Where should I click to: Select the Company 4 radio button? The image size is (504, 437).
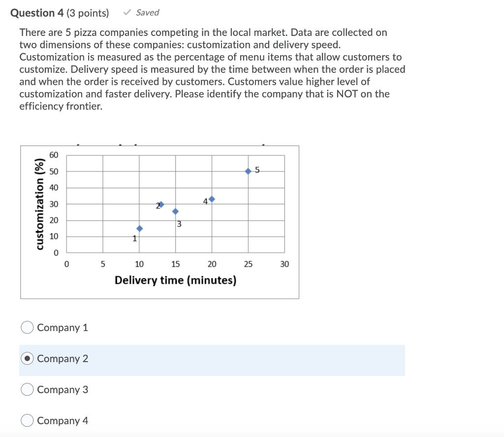pyautogui.click(x=27, y=420)
